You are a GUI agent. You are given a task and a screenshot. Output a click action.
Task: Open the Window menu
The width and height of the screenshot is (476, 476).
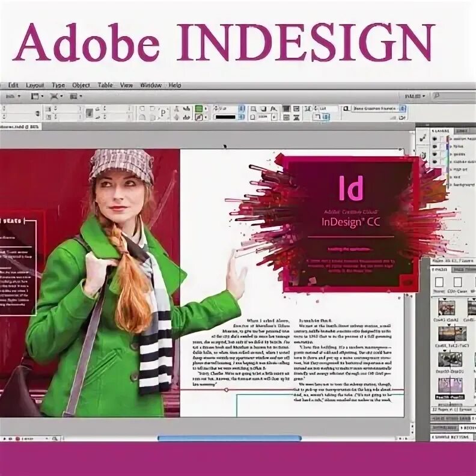coord(151,85)
